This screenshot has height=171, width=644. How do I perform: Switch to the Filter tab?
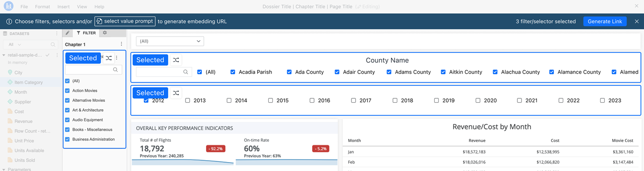(86, 33)
